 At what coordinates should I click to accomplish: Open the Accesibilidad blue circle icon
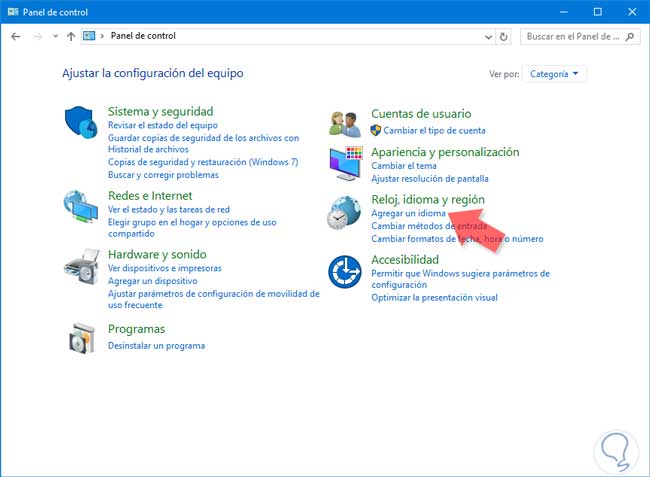[345, 272]
